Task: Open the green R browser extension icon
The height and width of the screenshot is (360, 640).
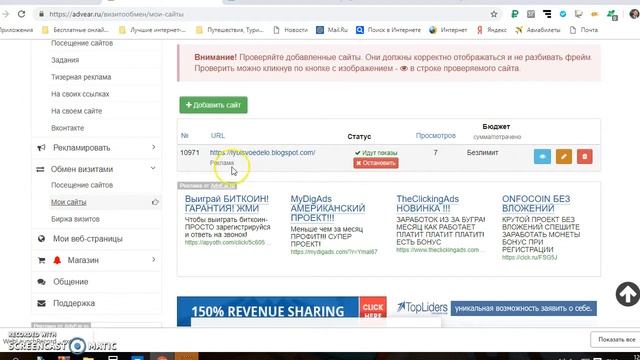Action: (515, 14)
